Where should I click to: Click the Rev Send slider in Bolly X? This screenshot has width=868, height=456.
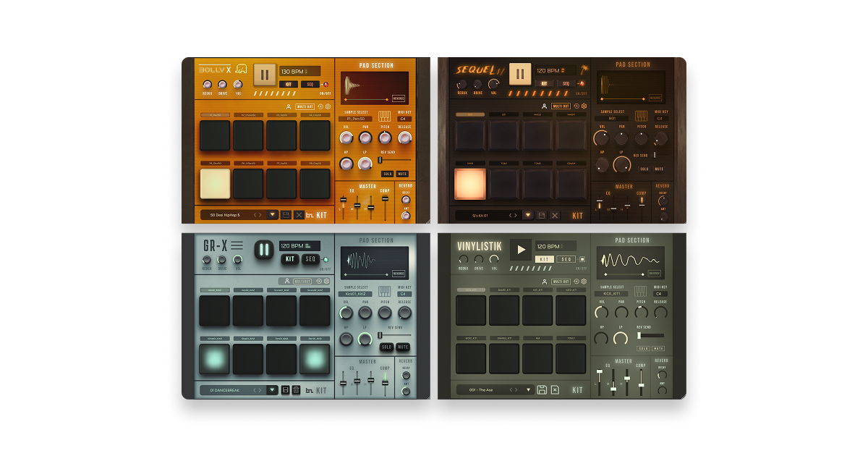point(394,159)
